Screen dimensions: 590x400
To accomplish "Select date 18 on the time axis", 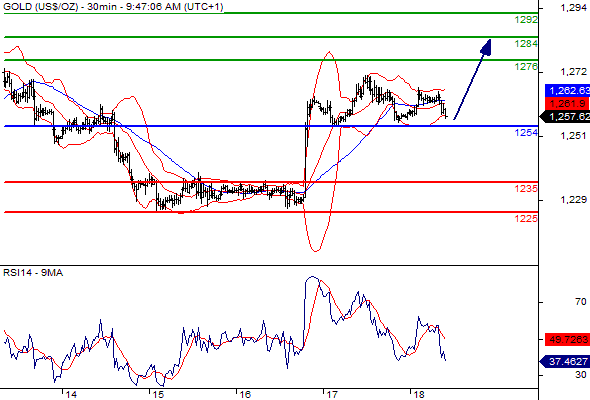I will 419,395.
